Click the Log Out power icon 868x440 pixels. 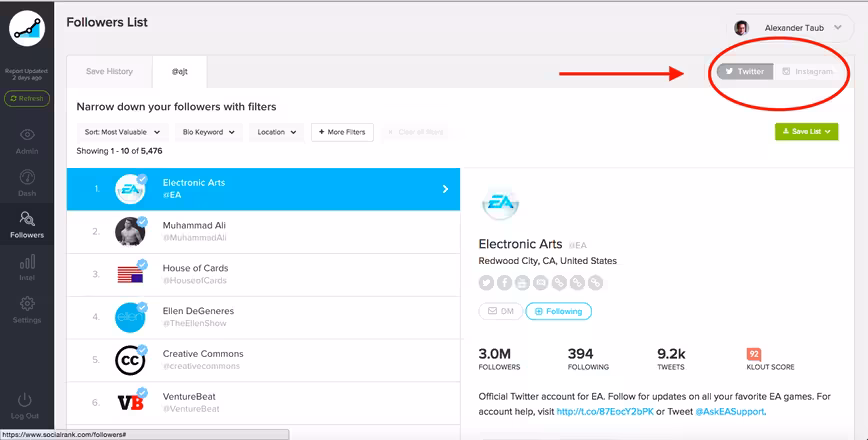tap(25, 406)
